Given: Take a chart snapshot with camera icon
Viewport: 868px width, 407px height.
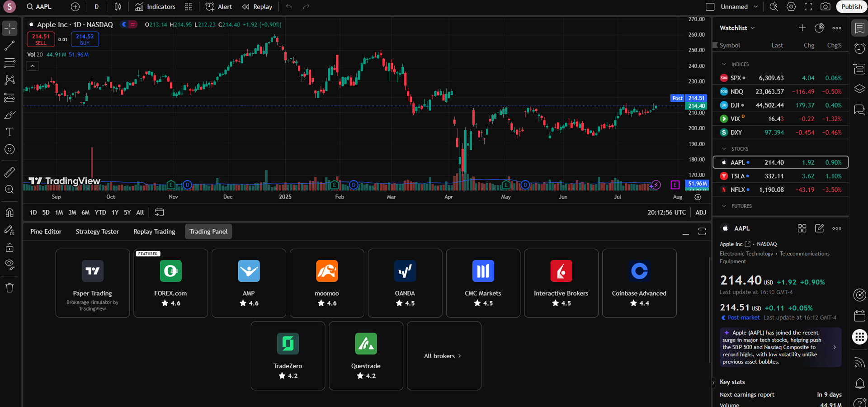Looking at the screenshot, I should 826,7.
